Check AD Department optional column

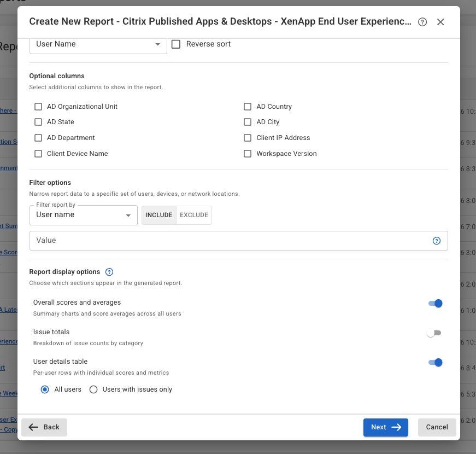coord(38,138)
